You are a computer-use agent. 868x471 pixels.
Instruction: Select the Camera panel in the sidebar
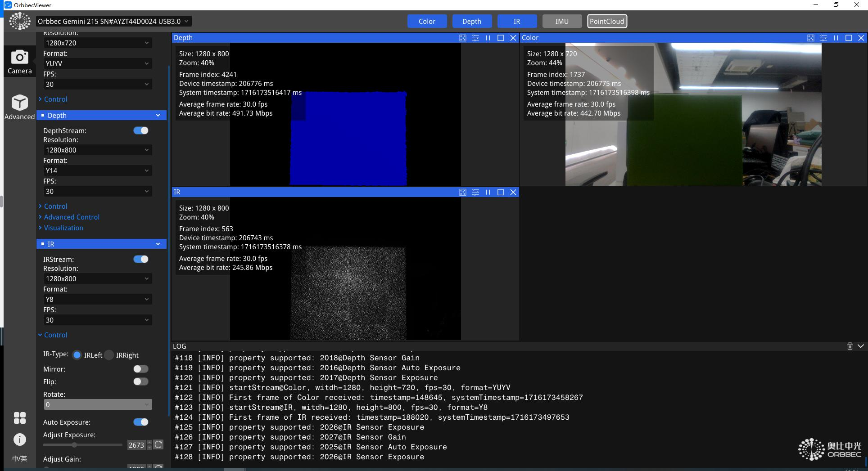(19, 62)
